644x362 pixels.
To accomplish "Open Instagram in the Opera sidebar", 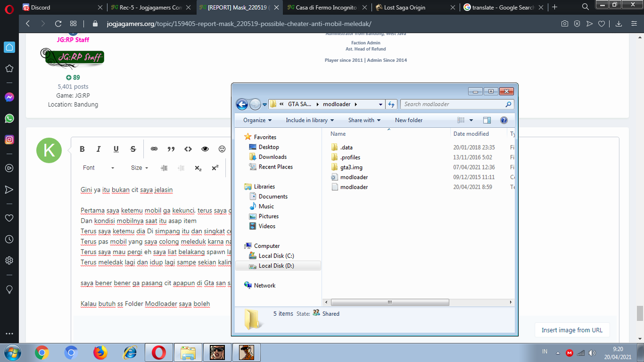I will (x=9, y=139).
